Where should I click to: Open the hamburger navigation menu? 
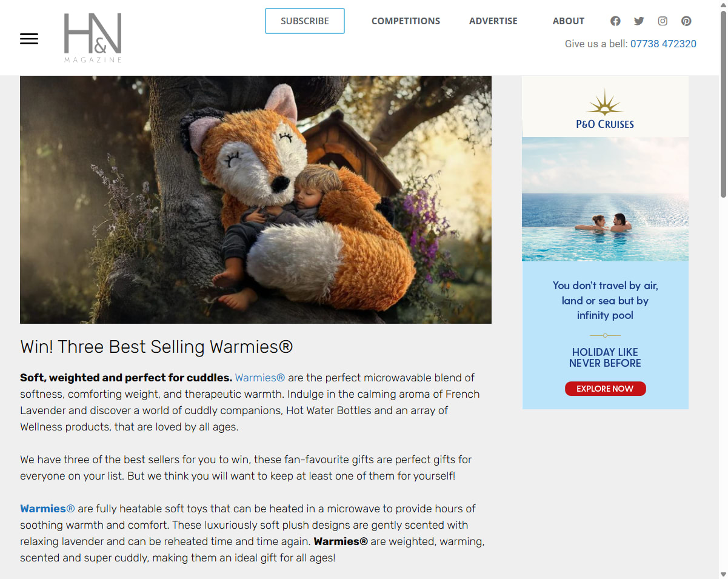tap(29, 39)
